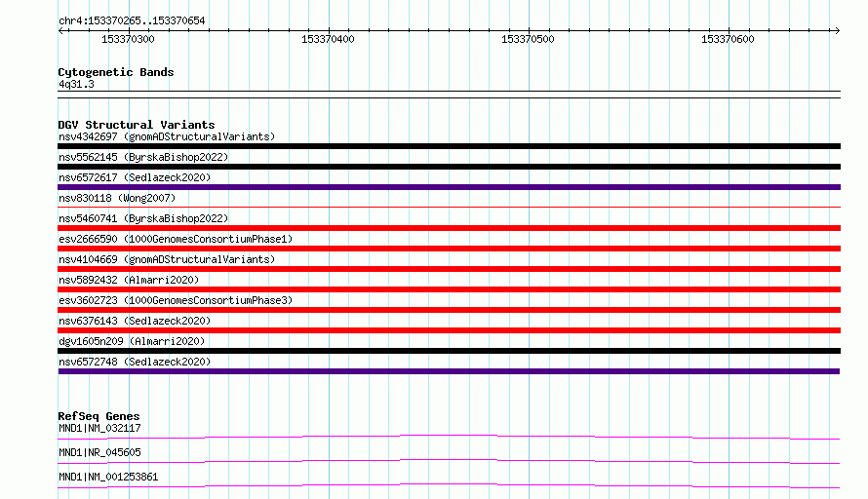Click the right arrow on the ruler
Screen dimensions: 868x499
click(837, 30)
